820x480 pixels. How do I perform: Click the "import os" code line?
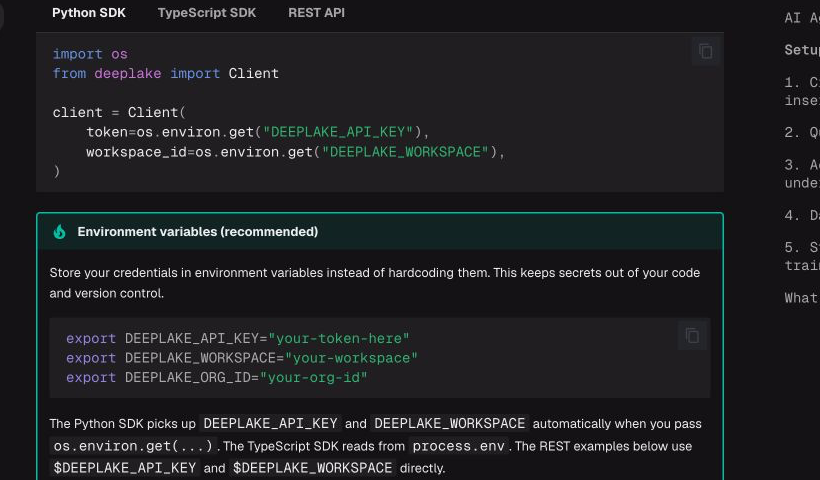click(90, 54)
